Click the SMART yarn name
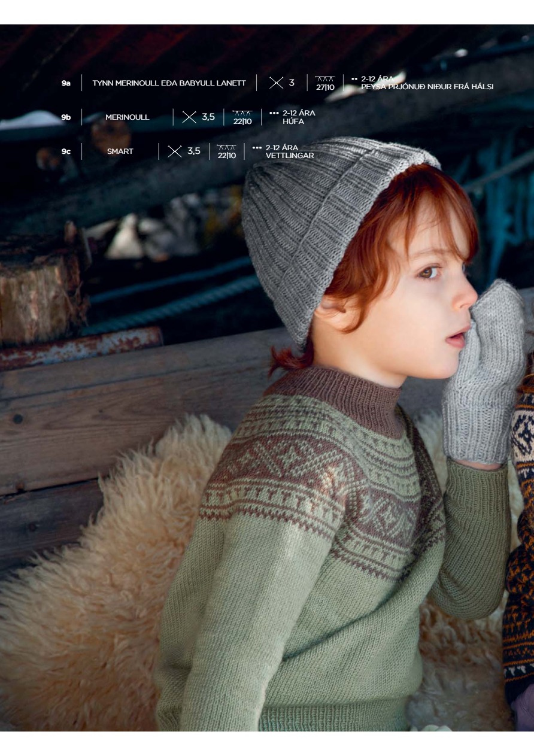Screen dimensions: 534x756 pyautogui.click(x=120, y=151)
